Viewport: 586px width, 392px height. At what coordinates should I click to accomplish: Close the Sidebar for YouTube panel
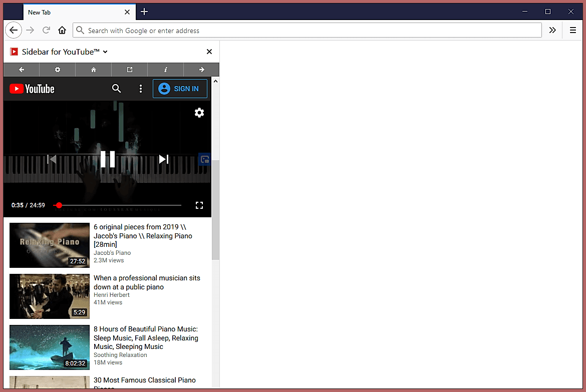(x=209, y=52)
